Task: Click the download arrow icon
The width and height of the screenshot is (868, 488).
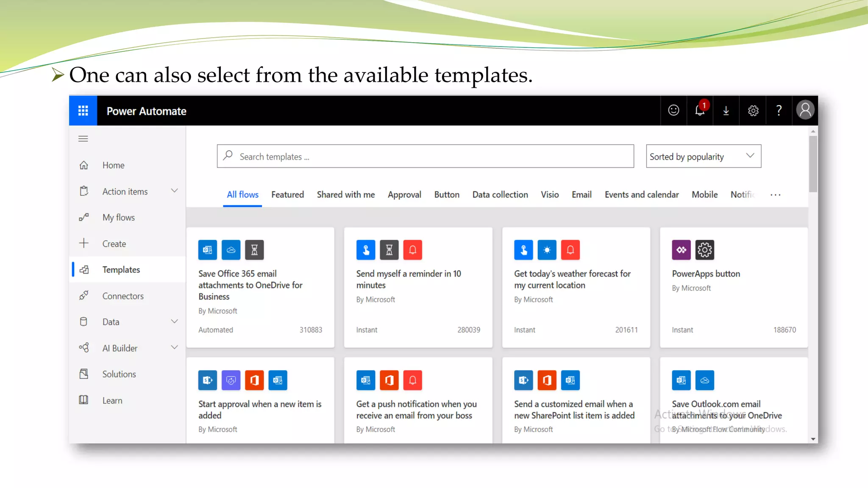Action: [x=726, y=111]
